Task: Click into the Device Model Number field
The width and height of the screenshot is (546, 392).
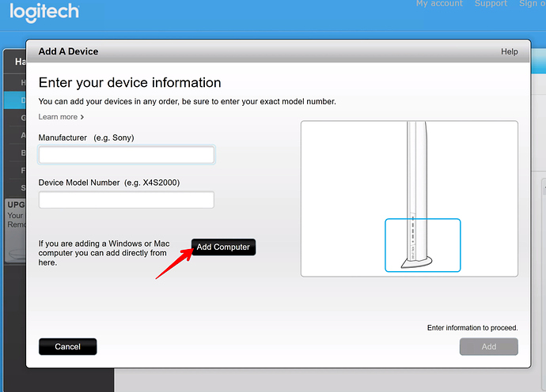Action: (x=126, y=200)
